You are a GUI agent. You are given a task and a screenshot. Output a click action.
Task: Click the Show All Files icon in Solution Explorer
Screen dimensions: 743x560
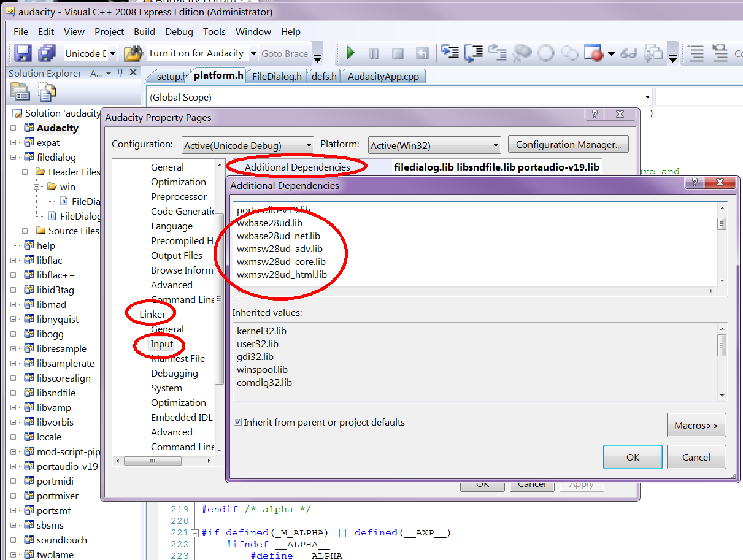(x=47, y=92)
